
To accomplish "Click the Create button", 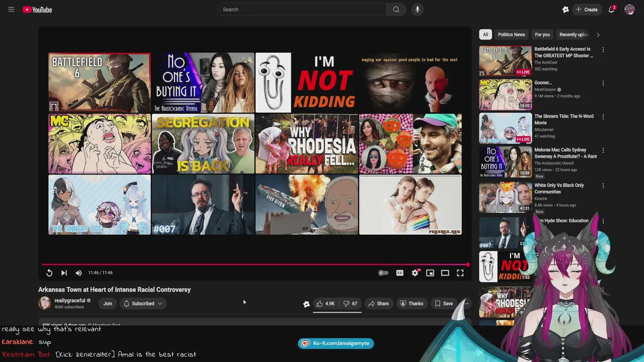I will tap(587, 10).
